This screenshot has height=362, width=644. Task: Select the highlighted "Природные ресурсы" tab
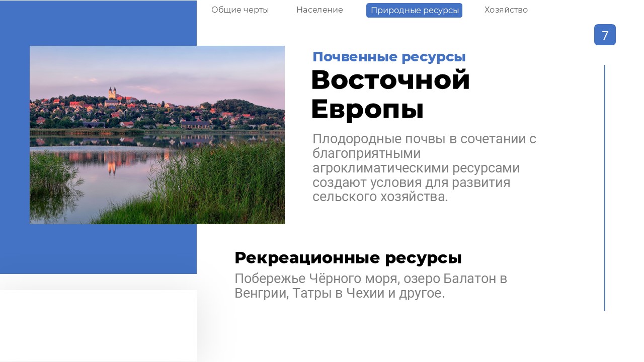click(414, 11)
